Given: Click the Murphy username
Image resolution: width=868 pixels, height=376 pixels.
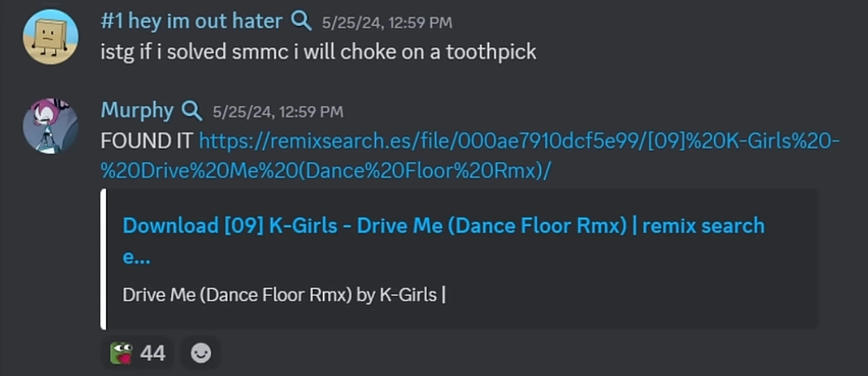Looking at the screenshot, I should point(137,111).
